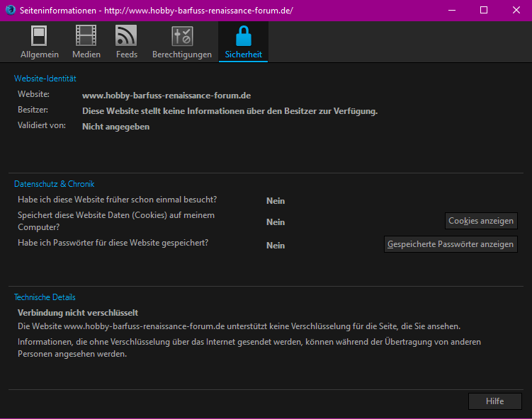Select the 'Nicht angegeben' validation value

[x=115, y=127]
